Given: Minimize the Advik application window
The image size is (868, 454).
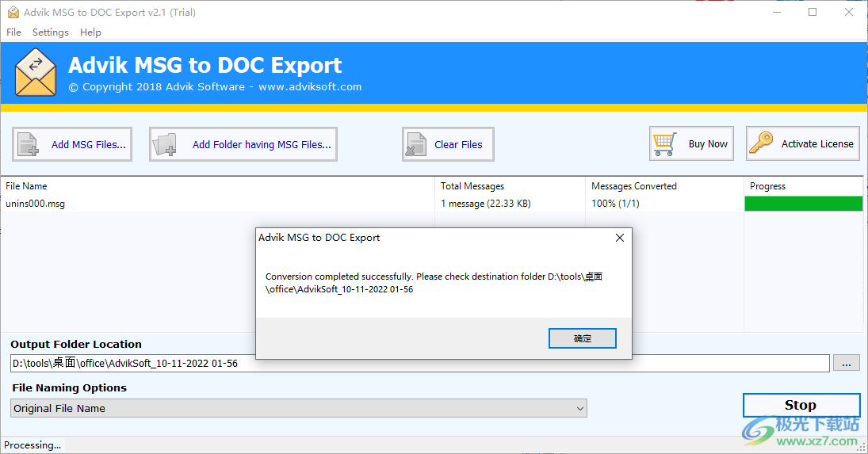Looking at the screenshot, I should 777,12.
